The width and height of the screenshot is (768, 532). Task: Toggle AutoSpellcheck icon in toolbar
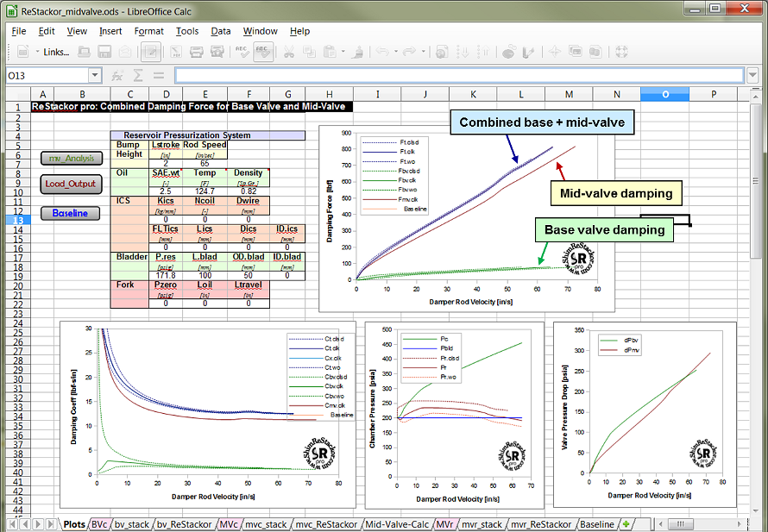pos(263,52)
